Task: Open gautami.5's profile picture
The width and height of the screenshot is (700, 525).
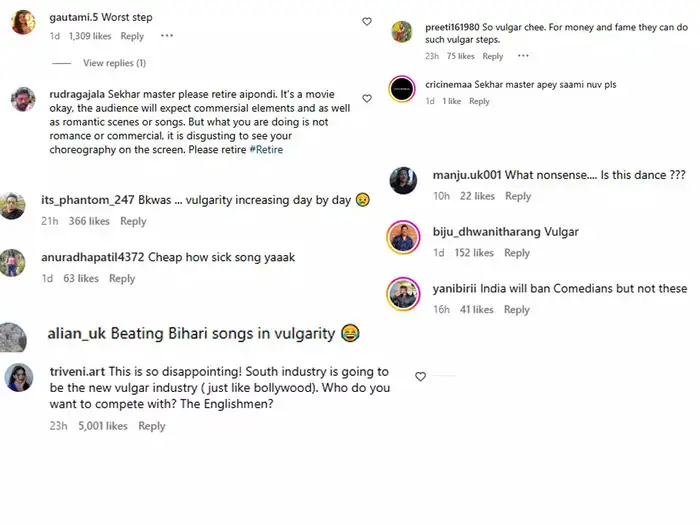Action: [x=23, y=22]
